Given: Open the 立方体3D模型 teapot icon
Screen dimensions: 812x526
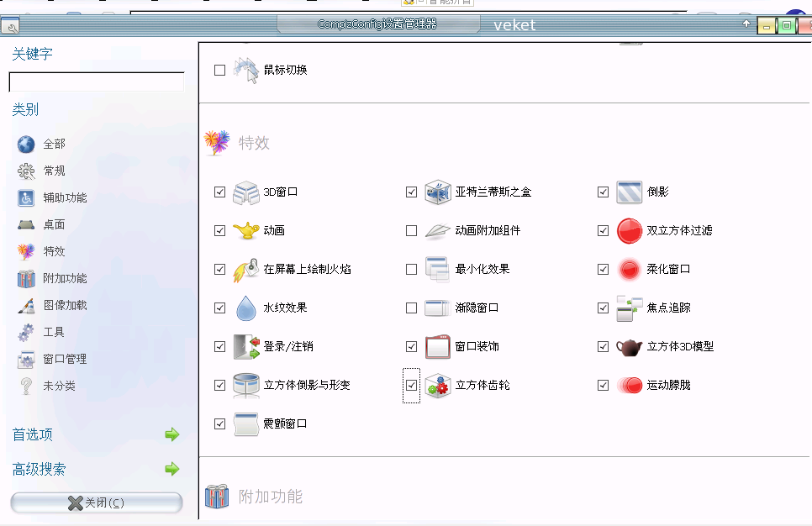Looking at the screenshot, I should tap(630, 347).
